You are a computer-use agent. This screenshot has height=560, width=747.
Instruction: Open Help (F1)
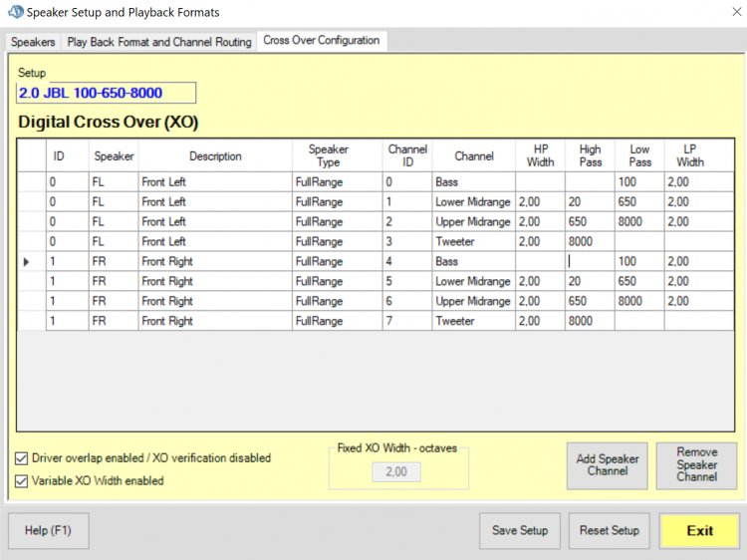[49, 530]
